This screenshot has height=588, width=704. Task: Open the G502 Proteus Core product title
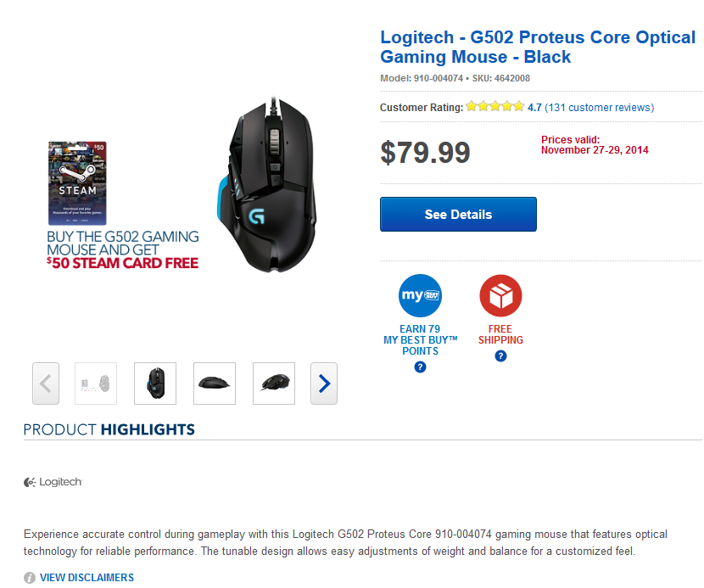coord(538,48)
